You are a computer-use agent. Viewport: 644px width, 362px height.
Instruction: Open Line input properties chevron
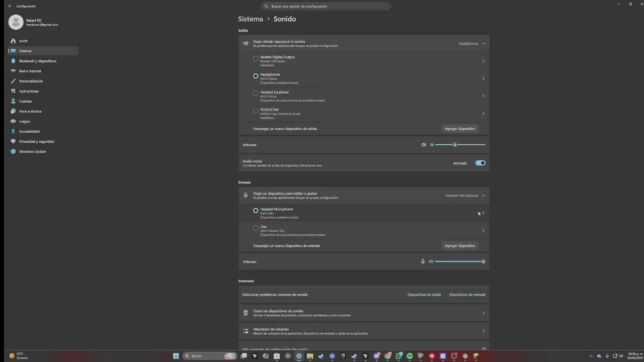pyautogui.click(x=484, y=231)
